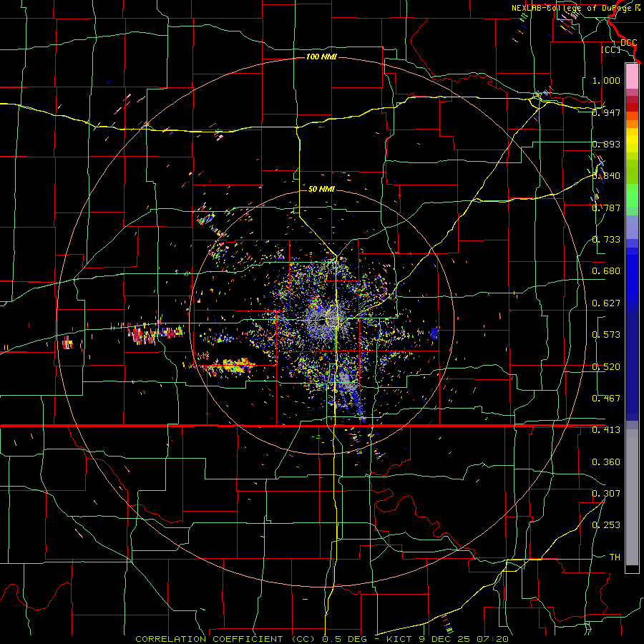The image size is (644, 644).
Task: Click the 0.840 scale value
Action: coord(606,176)
